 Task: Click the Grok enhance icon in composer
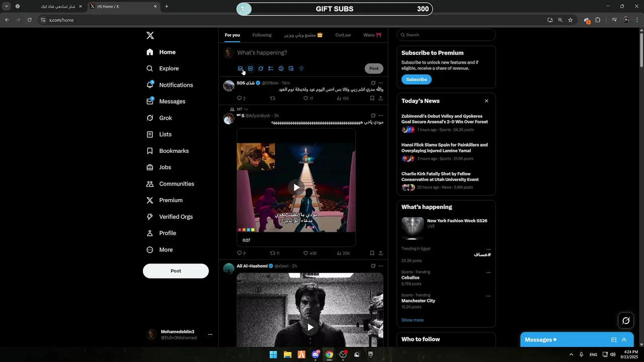(261, 68)
